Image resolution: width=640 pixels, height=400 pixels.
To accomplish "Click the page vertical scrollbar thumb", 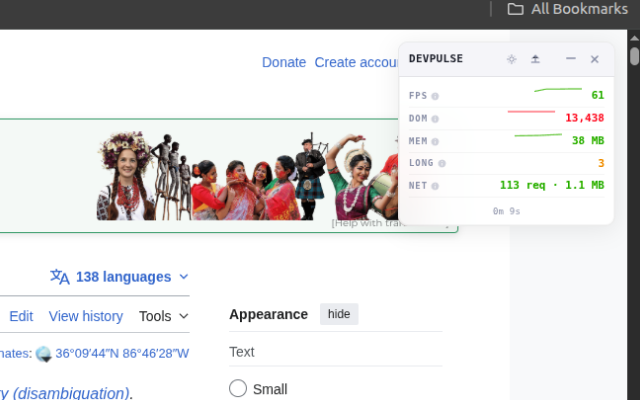I will point(634,56).
